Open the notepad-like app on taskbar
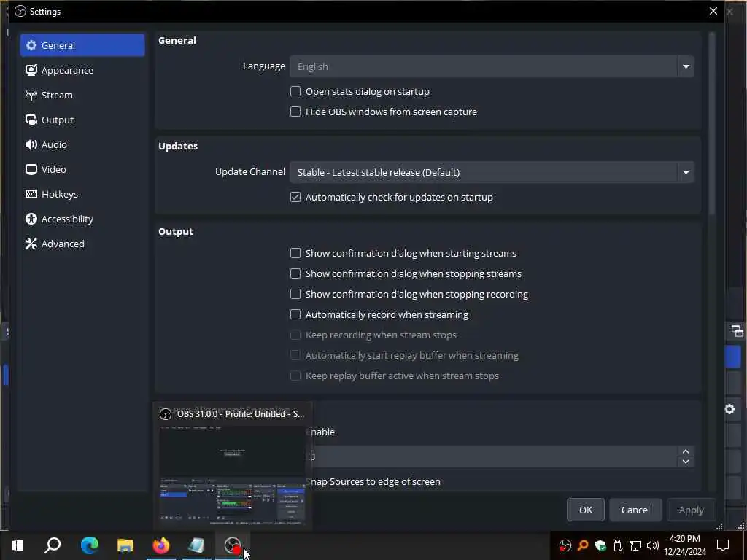Viewport: 747px width, 560px height. [196, 545]
